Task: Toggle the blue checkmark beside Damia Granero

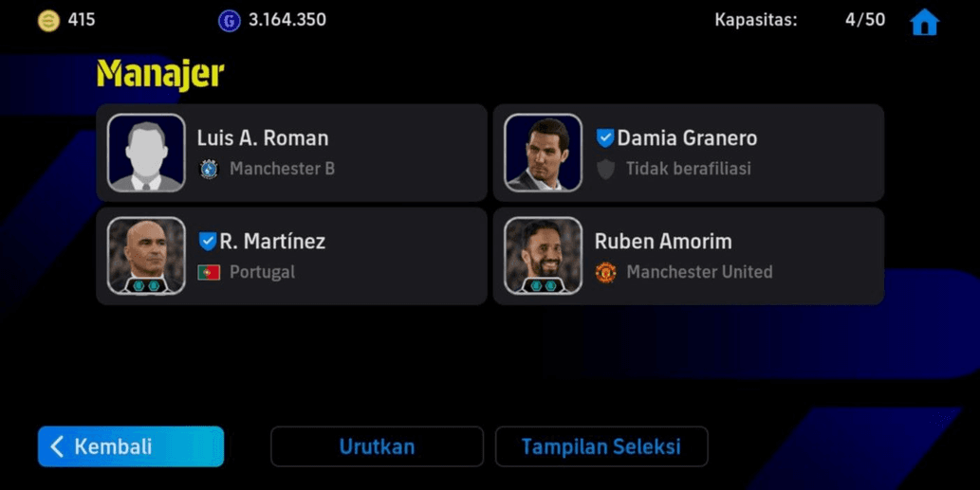Action: [x=604, y=138]
